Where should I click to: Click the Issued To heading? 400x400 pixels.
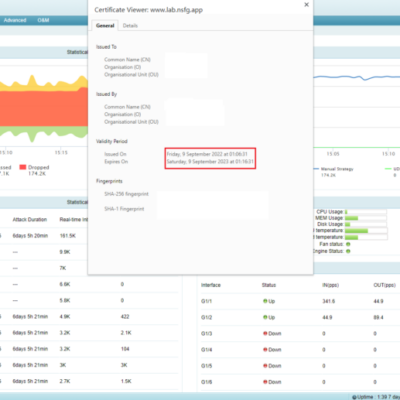[x=106, y=47]
